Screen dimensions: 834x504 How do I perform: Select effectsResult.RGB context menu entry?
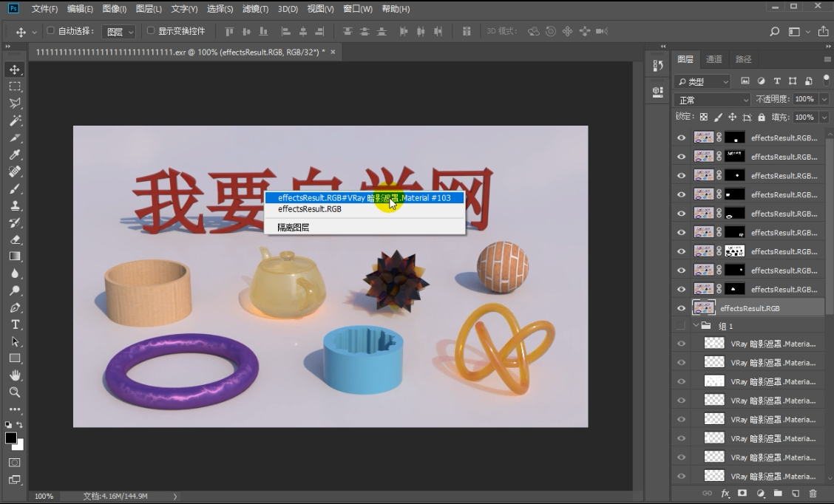[x=310, y=209]
